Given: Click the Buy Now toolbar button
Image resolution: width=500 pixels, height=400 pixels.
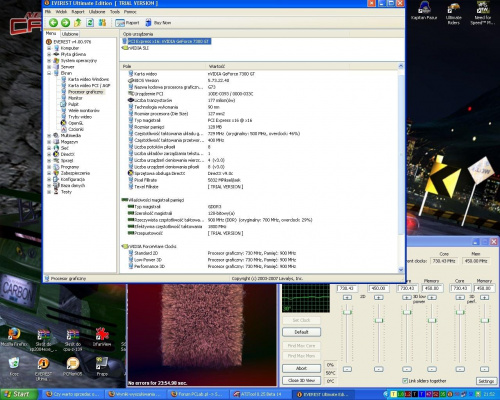Looking at the screenshot, I should pyautogui.click(x=158, y=23).
